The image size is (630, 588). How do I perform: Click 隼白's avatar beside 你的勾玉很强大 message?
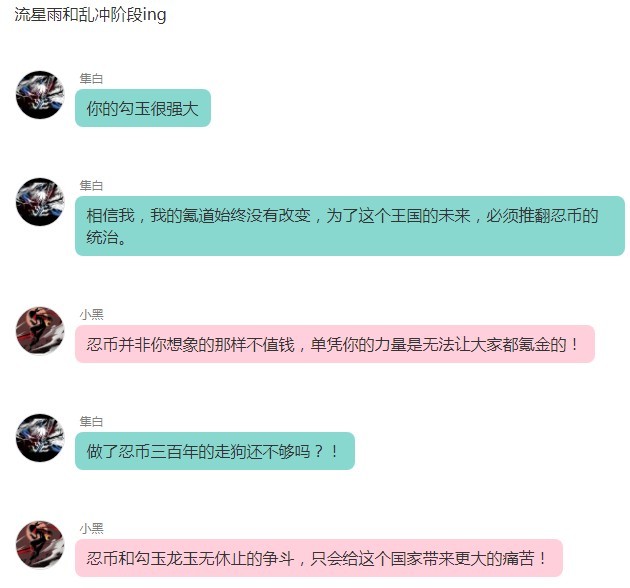[40, 95]
